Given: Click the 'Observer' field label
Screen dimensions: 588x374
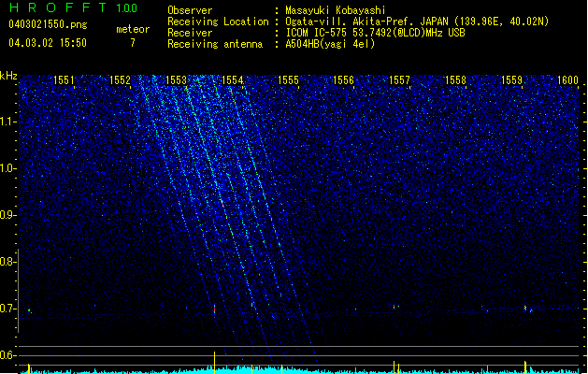Looking at the screenshot, I should [x=190, y=10].
